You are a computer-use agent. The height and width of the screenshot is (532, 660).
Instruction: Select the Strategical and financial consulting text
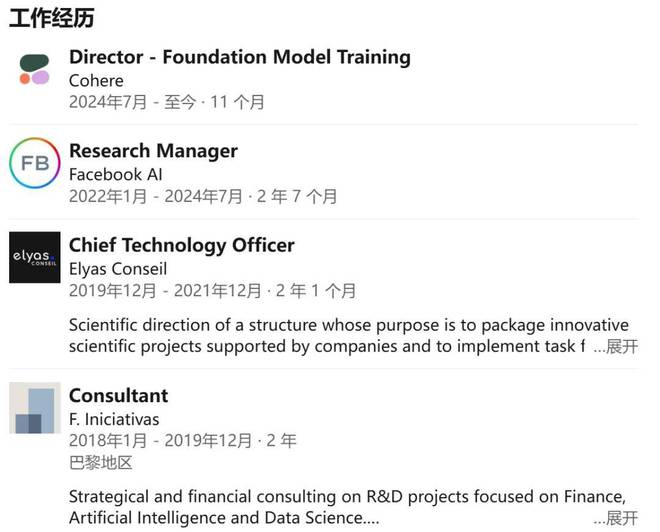(348, 507)
